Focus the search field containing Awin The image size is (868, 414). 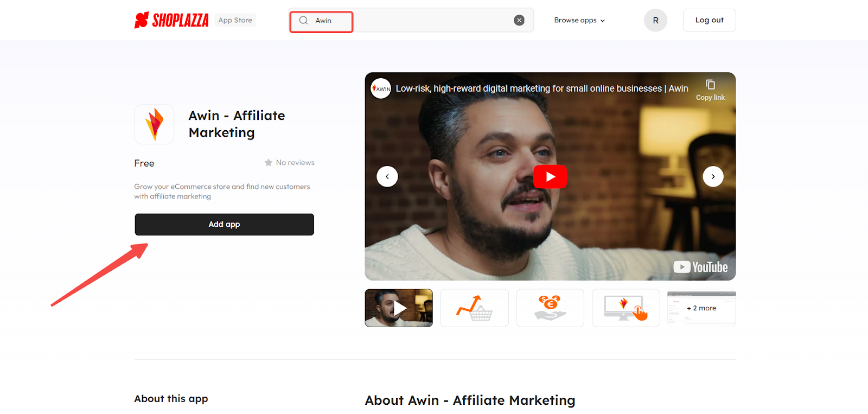coord(411,20)
